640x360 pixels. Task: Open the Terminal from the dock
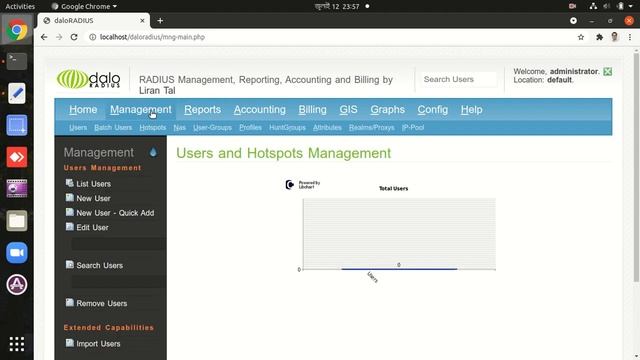click(17, 61)
